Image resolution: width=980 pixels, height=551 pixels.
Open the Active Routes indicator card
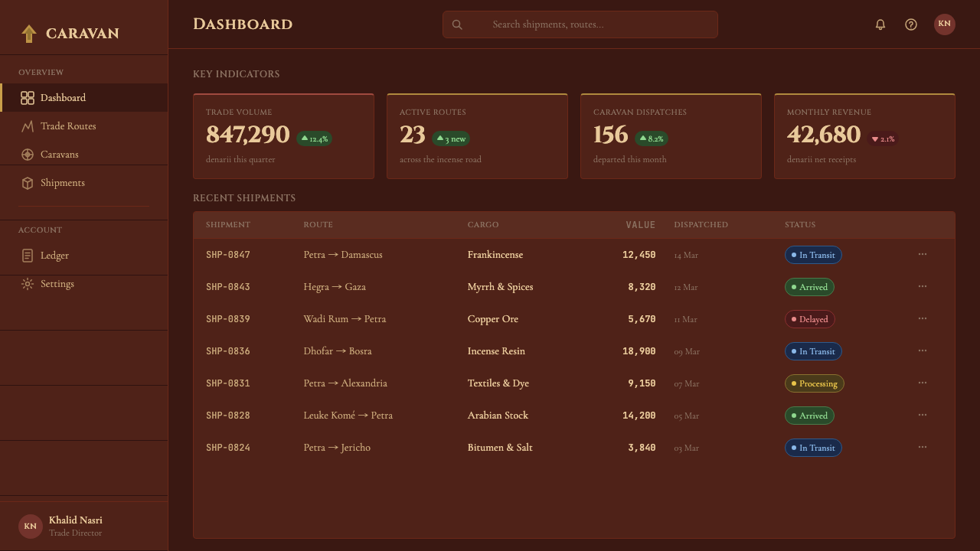(477, 136)
